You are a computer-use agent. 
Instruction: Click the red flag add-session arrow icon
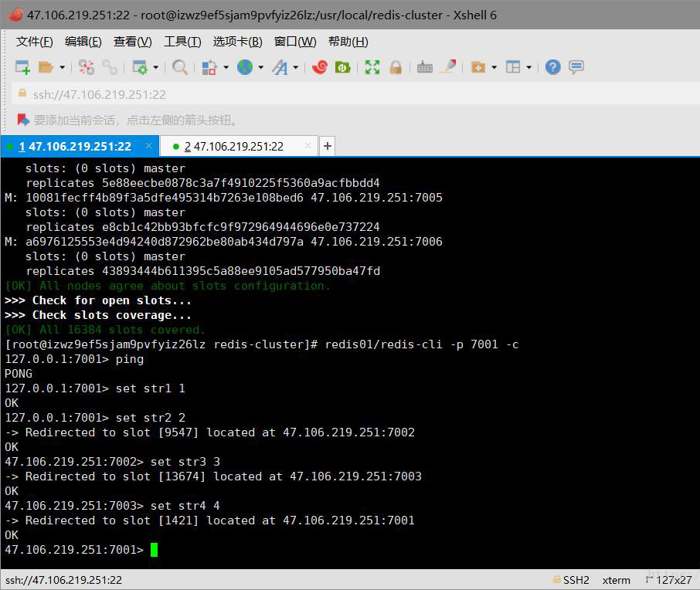(23, 120)
